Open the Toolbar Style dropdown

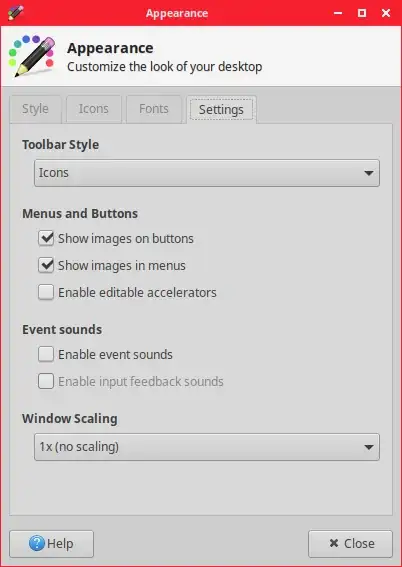click(x=207, y=173)
